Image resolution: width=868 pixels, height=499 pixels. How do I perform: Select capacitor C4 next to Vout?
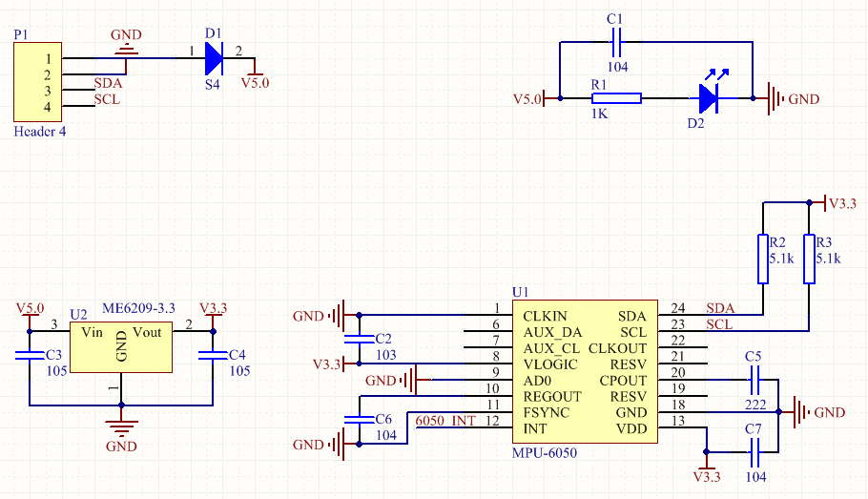[213, 355]
